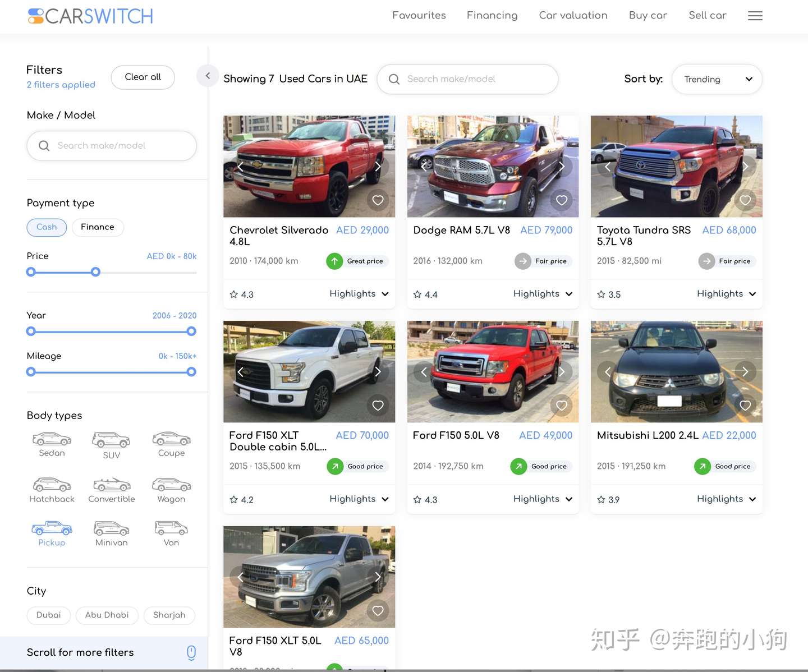Screen dimensions: 808x672
Task: Expand Highlights for Chevrolet Silverado
Action: point(359,294)
